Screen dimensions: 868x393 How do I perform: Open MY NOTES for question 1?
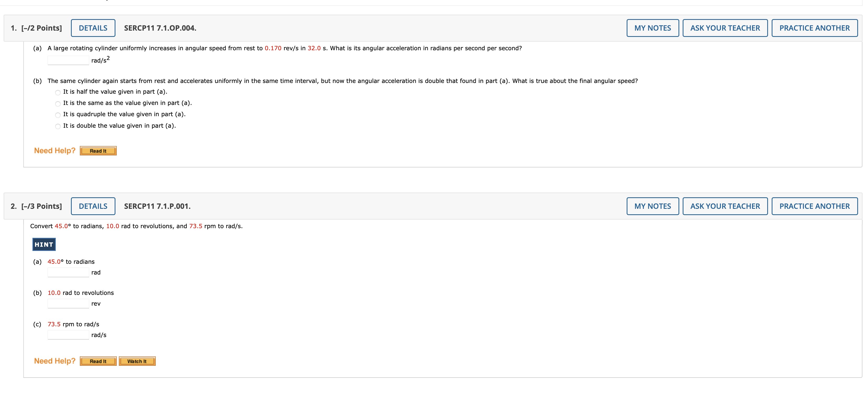point(652,28)
